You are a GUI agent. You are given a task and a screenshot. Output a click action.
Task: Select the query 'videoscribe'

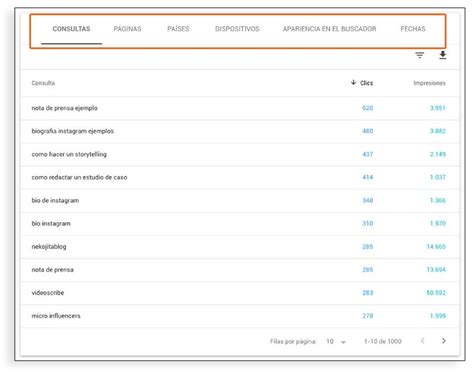(x=48, y=293)
